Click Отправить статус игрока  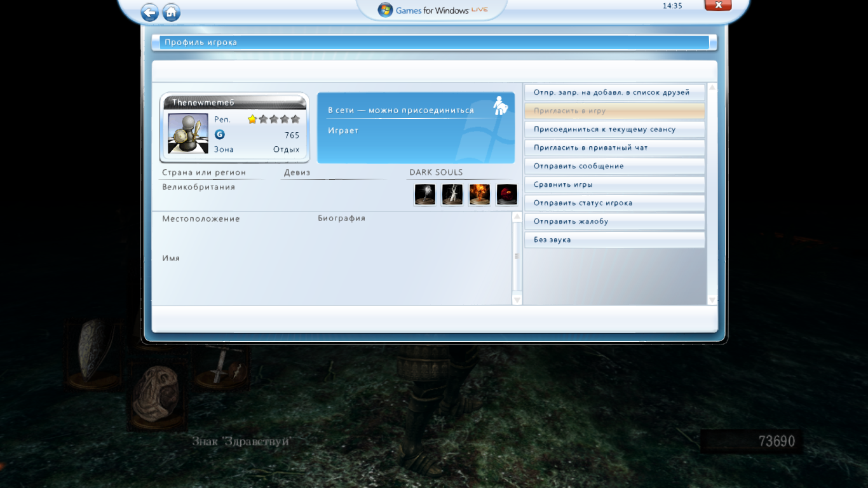click(614, 203)
